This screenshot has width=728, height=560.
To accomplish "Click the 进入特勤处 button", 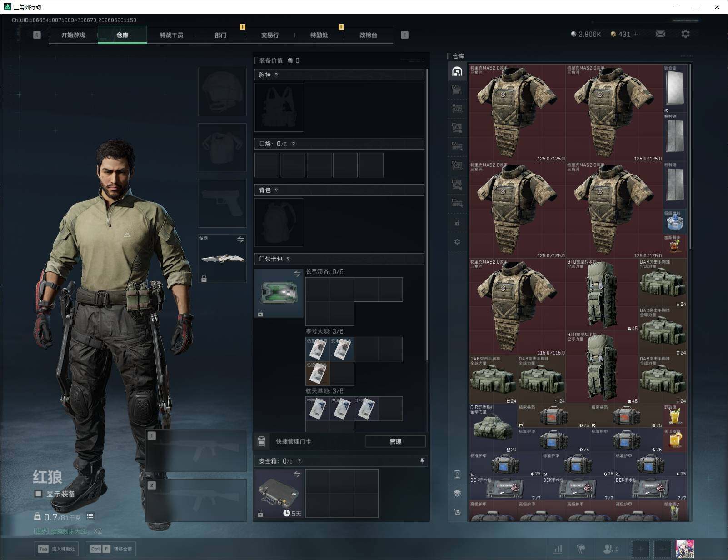I will [x=57, y=549].
